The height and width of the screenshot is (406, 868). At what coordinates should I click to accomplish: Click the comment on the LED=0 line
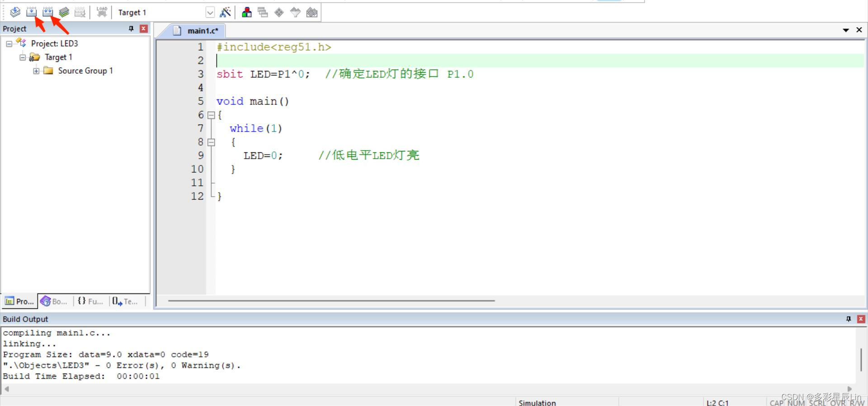(x=369, y=156)
